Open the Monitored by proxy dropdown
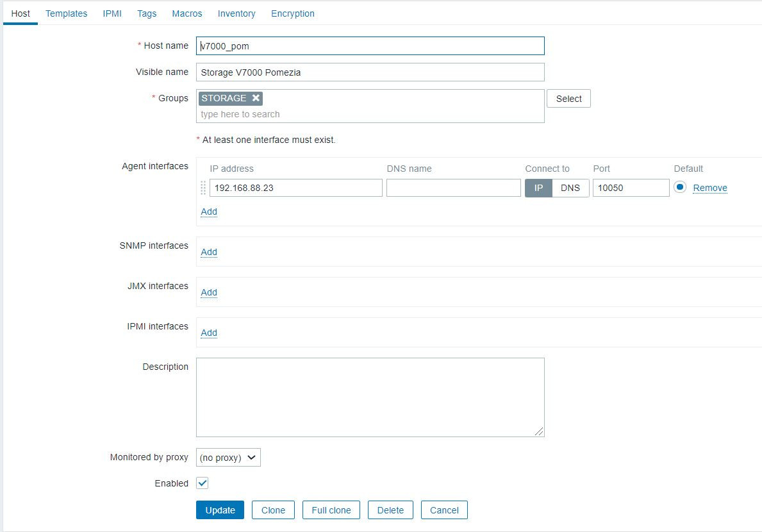The image size is (762, 532). click(228, 457)
